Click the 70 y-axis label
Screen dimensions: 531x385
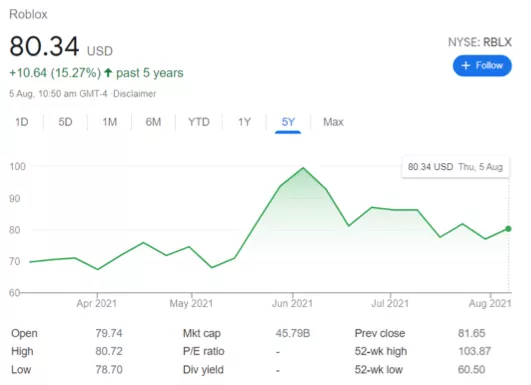tap(15, 261)
